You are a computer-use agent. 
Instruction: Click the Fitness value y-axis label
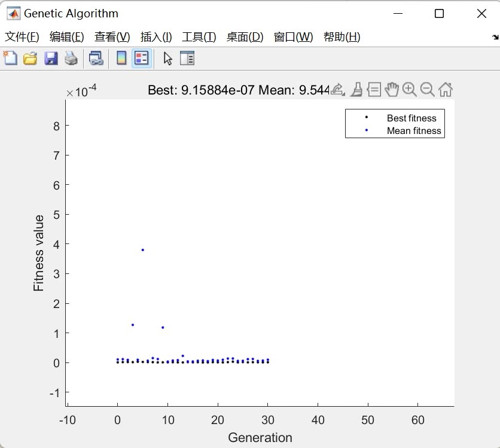[x=38, y=253]
